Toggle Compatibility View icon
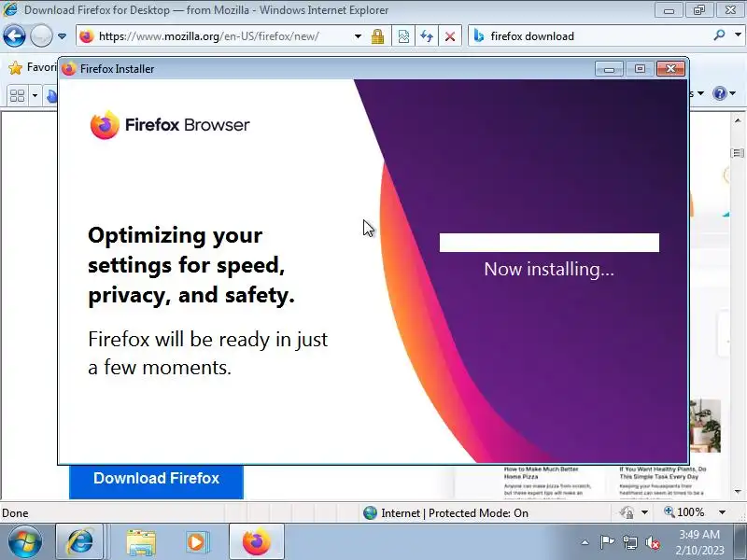This screenshot has width=747, height=560. click(x=403, y=36)
